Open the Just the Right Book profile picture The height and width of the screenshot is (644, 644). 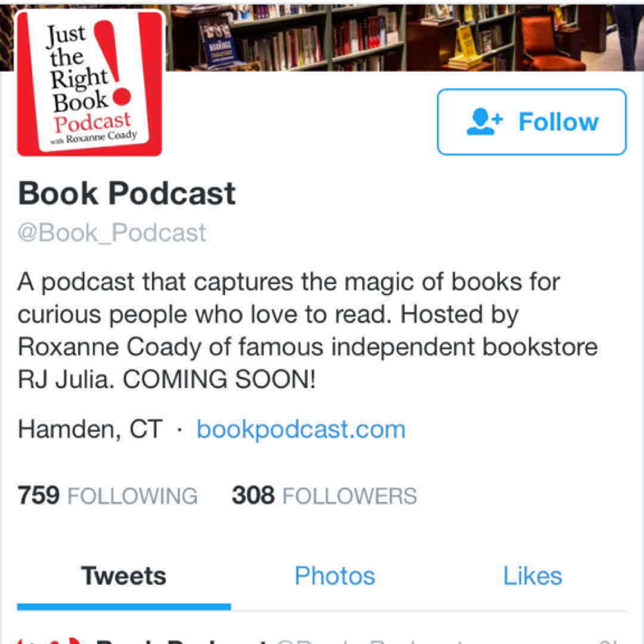click(89, 83)
